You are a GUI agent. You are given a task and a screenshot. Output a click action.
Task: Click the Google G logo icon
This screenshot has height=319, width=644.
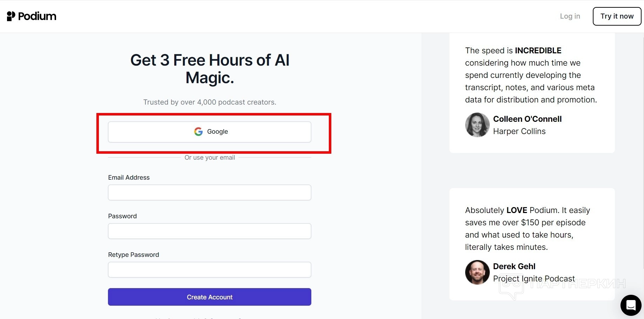198,132
